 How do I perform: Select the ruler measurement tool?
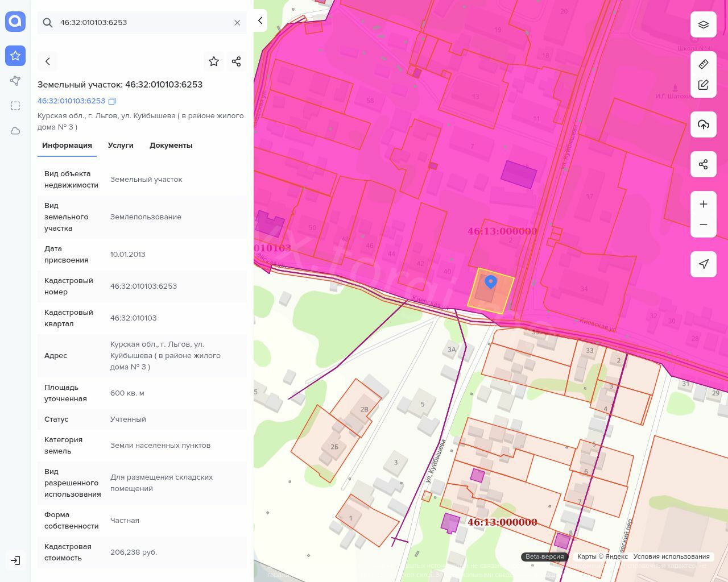tap(703, 64)
